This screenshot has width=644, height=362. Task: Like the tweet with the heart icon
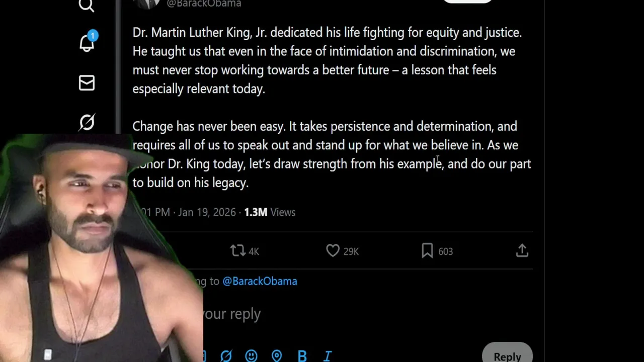coord(333,250)
